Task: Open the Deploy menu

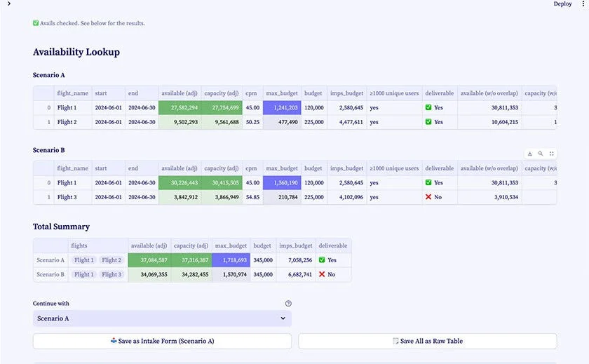Action: 562,4
